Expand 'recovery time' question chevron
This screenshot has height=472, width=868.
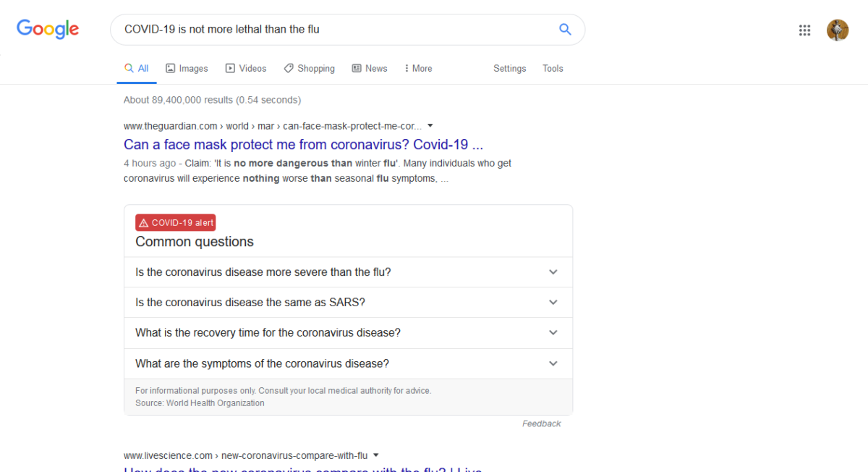click(x=553, y=333)
